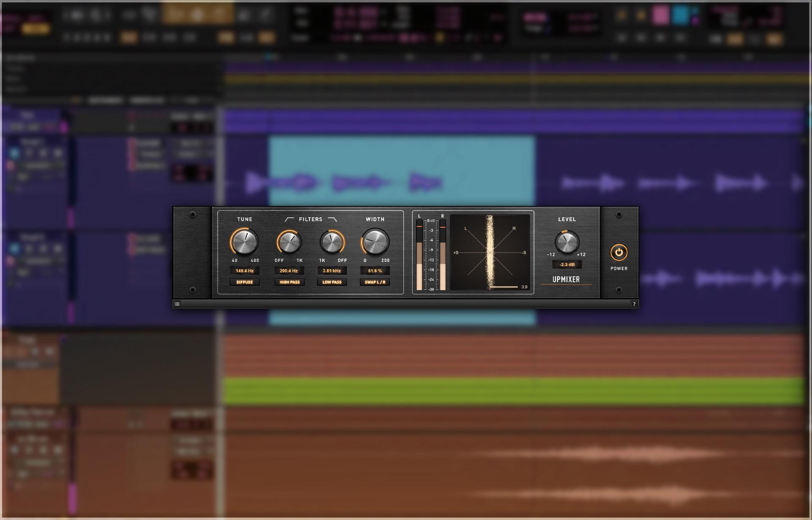Activate the SWAP L / R button

click(x=375, y=282)
